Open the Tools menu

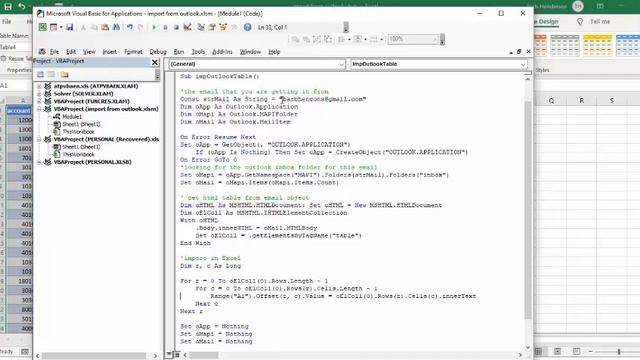click(x=198, y=52)
